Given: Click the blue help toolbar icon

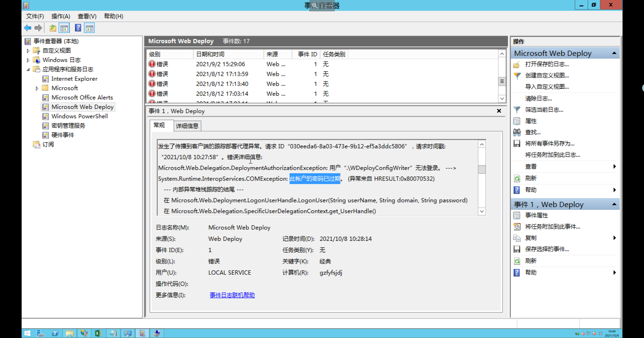Looking at the screenshot, I should [78, 28].
